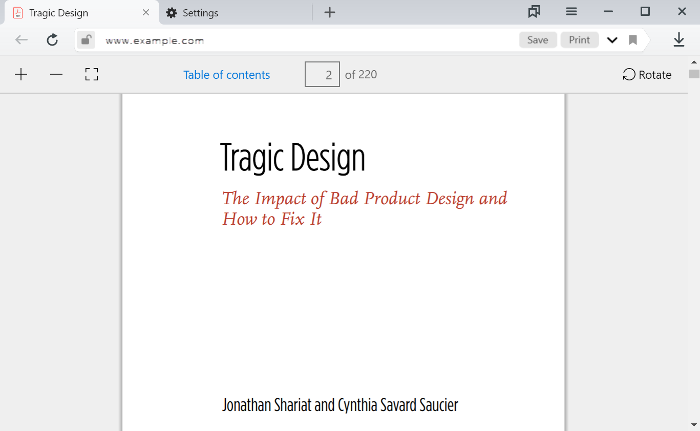700x431 pixels.
Task: Open the browser hamburger menu
Action: (x=571, y=12)
